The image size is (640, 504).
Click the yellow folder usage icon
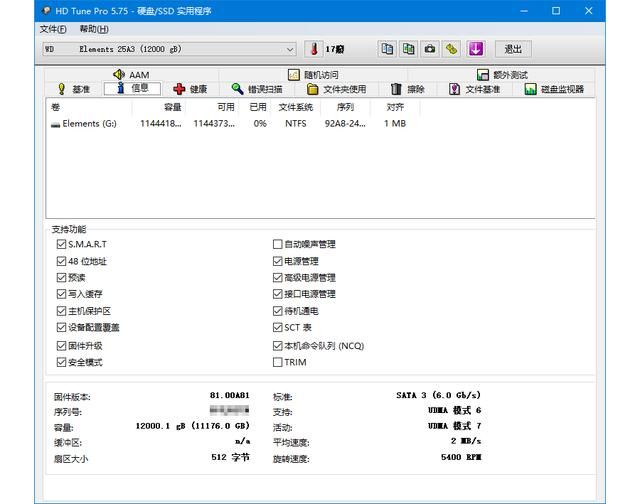pyautogui.click(x=313, y=89)
